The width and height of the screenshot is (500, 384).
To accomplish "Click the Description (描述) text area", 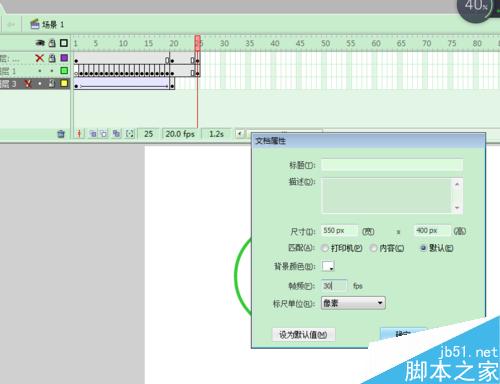I will coord(387,196).
